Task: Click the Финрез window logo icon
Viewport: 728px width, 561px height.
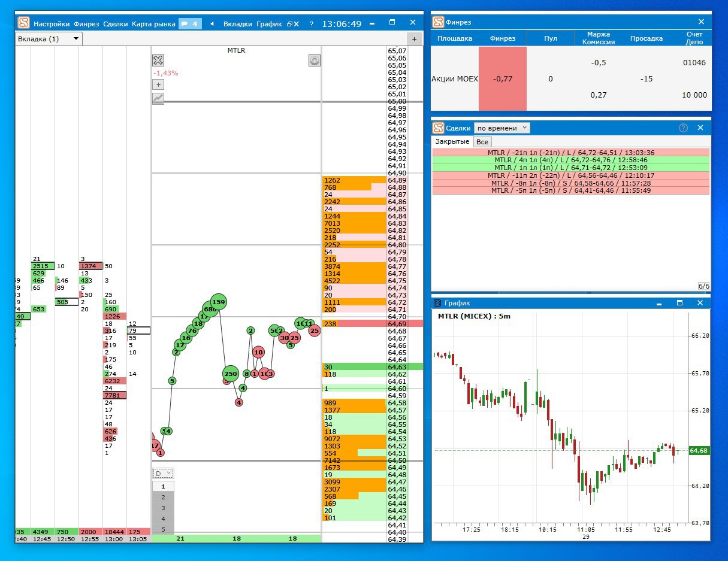Action: pos(438,22)
